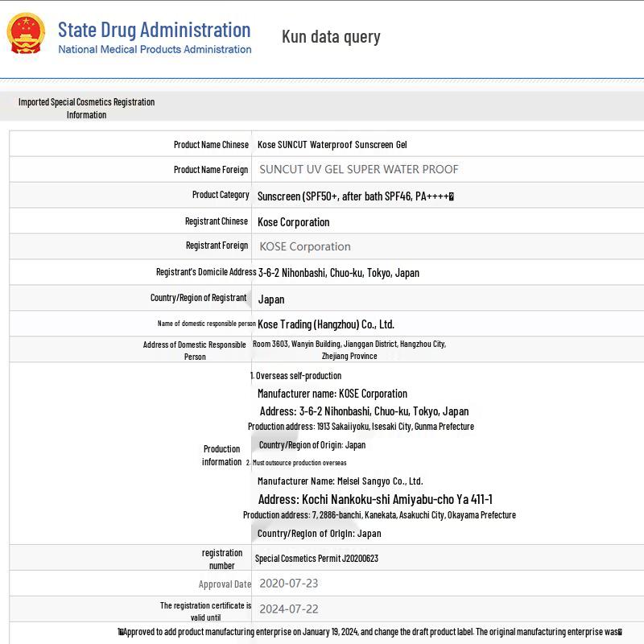Click the SUNCUT UV GEL SUPER WATER PROOF field
Viewport: 644px width, 644px height.
coord(358,169)
